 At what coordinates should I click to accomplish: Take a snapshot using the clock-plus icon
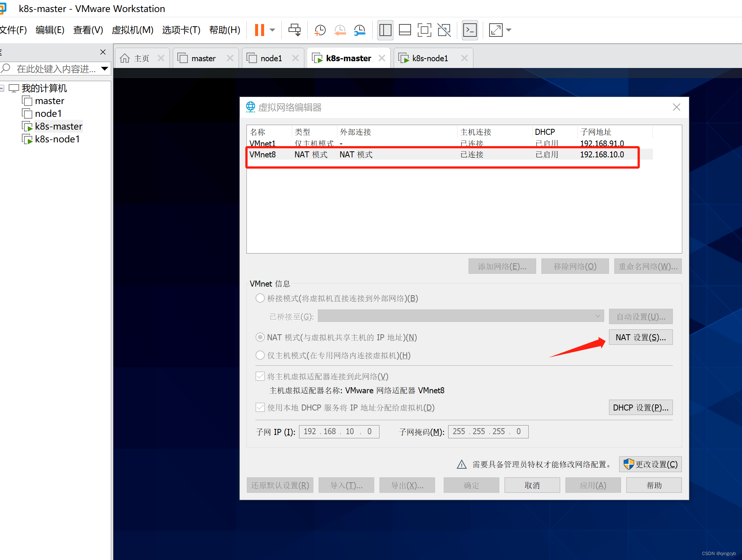click(320, 30)
